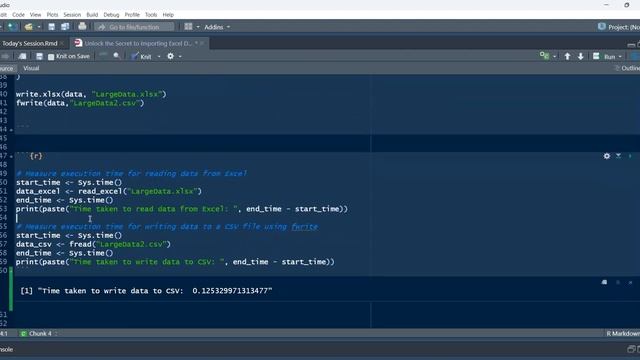Switch editor to Visual mode
The height and width of the screenshot is (360, 640).
click(x=31, y=68)
